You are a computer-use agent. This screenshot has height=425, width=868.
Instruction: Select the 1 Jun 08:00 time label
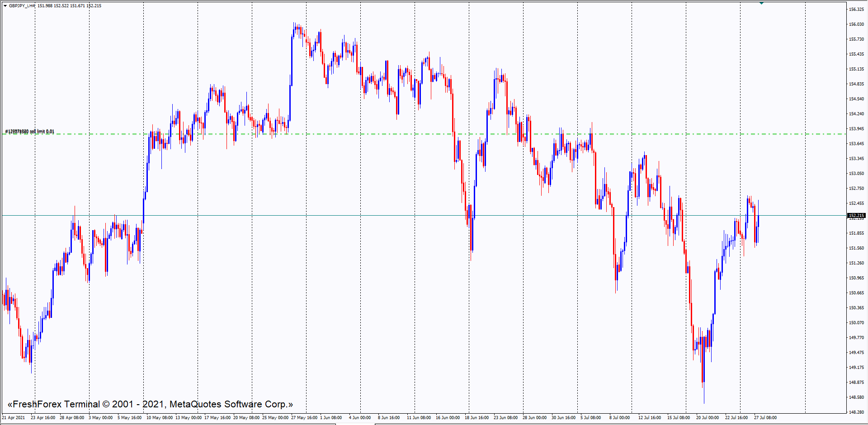331,418
